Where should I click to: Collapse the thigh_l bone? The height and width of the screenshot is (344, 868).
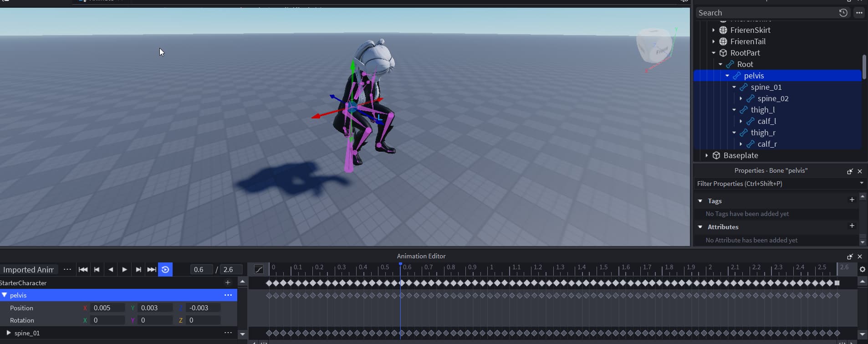[x=734, y=110]
